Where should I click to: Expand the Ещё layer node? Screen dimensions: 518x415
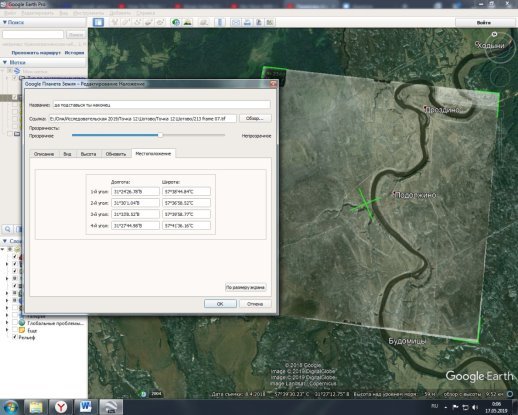(x=7, y=330)
